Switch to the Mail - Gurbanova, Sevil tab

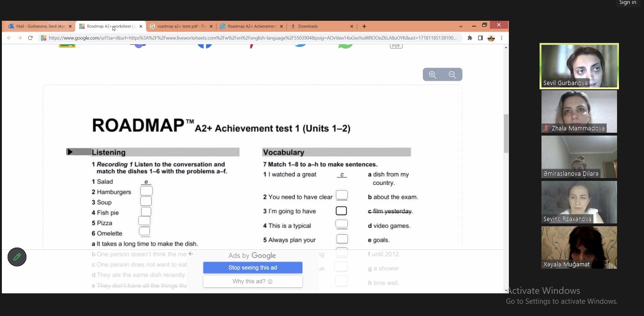[x=38, y=26]
